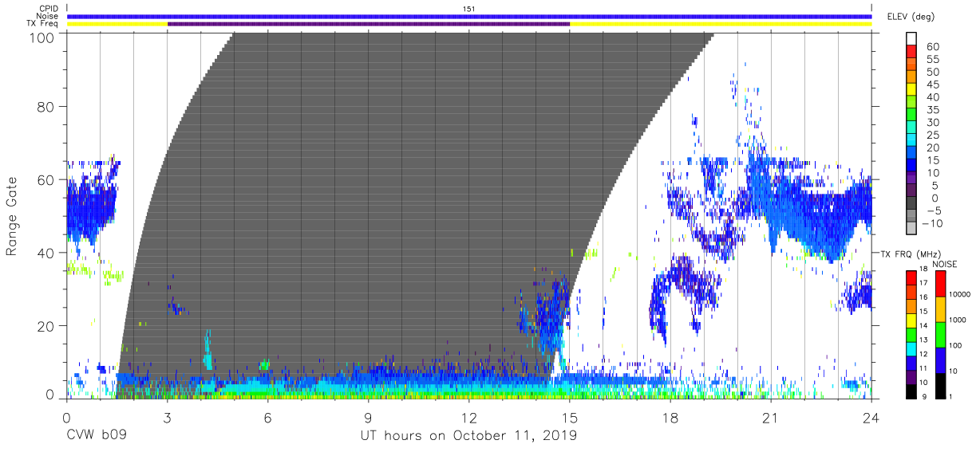Click the 20 tick label on the Range Gate axis

(x=46, y=325)
